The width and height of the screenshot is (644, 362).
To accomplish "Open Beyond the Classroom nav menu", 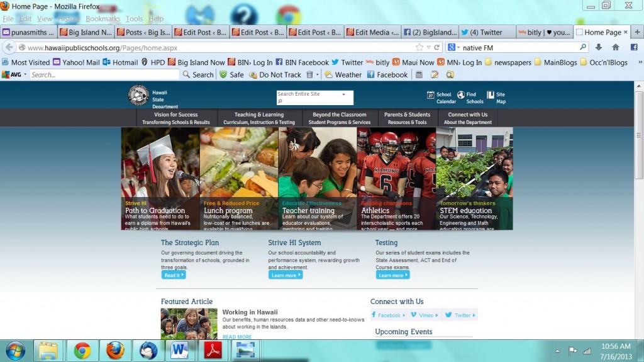I will coord(339,118).
